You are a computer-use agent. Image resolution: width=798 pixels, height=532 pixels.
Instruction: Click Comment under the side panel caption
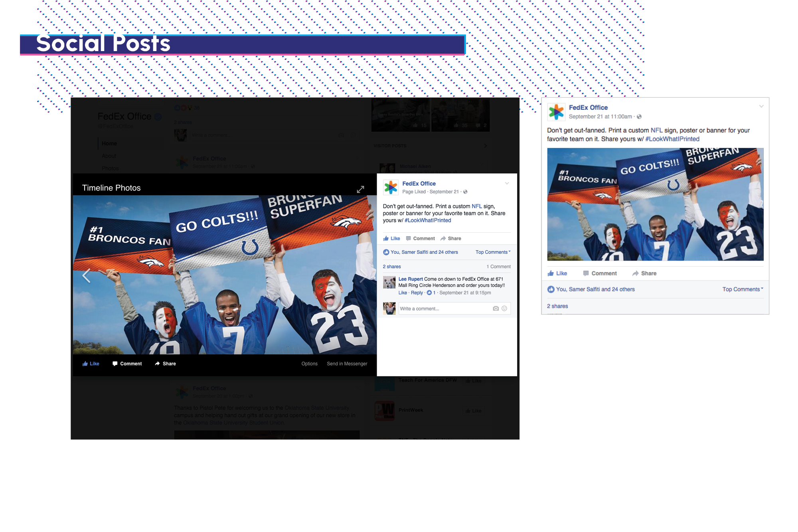pyautogui.click(x=420, y=238)
